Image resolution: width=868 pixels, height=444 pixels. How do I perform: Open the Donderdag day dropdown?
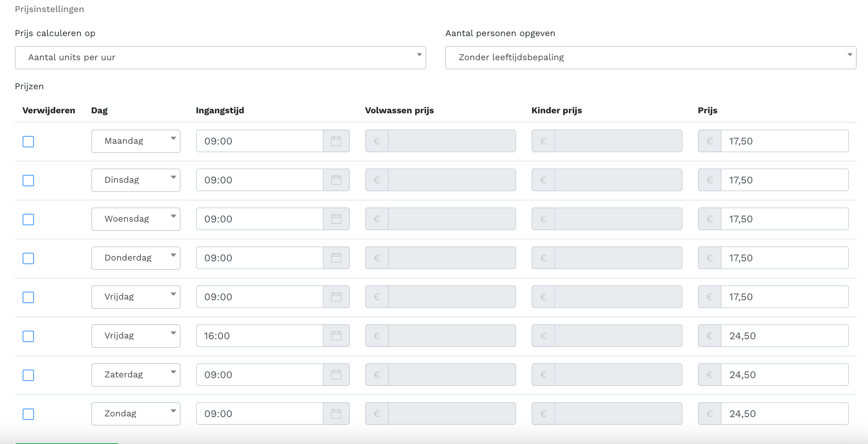[136, 258]
